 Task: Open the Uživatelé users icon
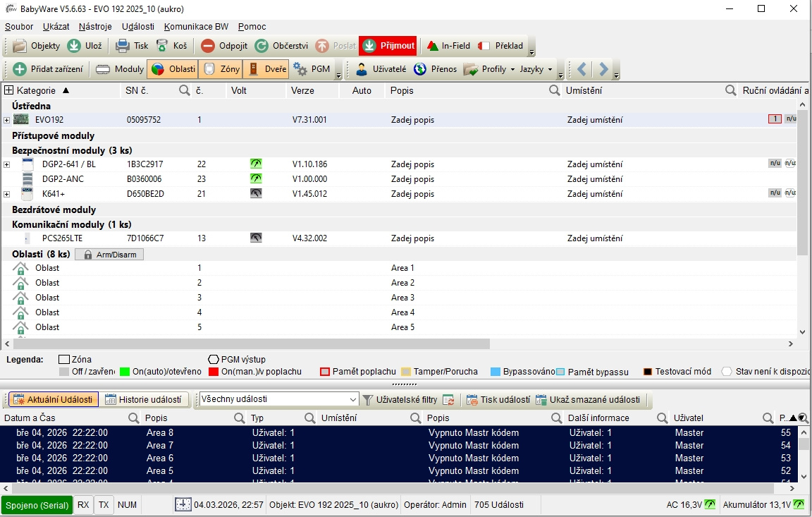(x=362, y=69)
